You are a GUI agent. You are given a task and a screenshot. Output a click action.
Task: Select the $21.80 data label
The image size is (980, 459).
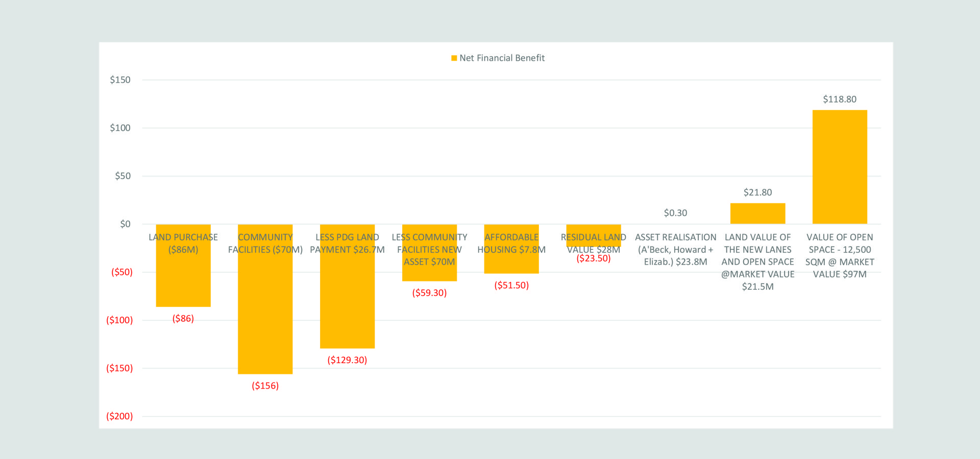coord(757,193)
